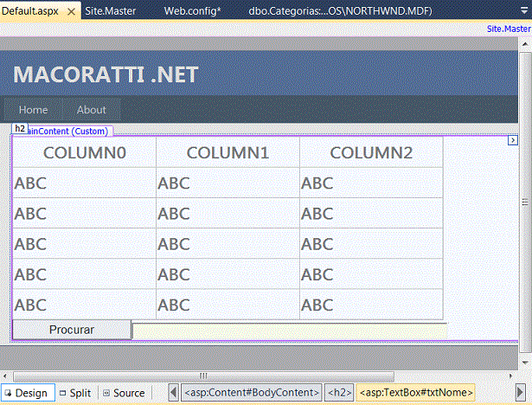Follow the blue Site.Master link

509,29
